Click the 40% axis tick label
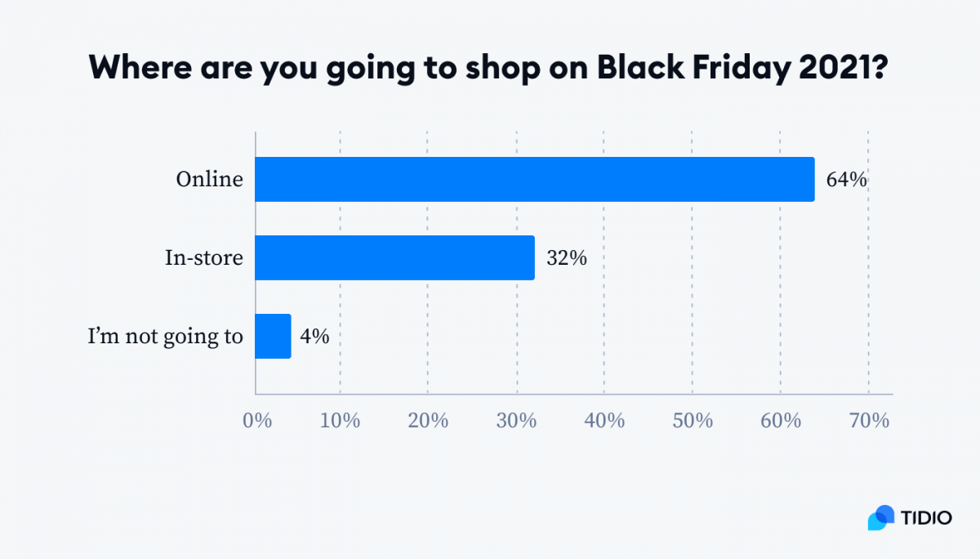This screenshot has height=559, width=980. [x=605, y=421]
